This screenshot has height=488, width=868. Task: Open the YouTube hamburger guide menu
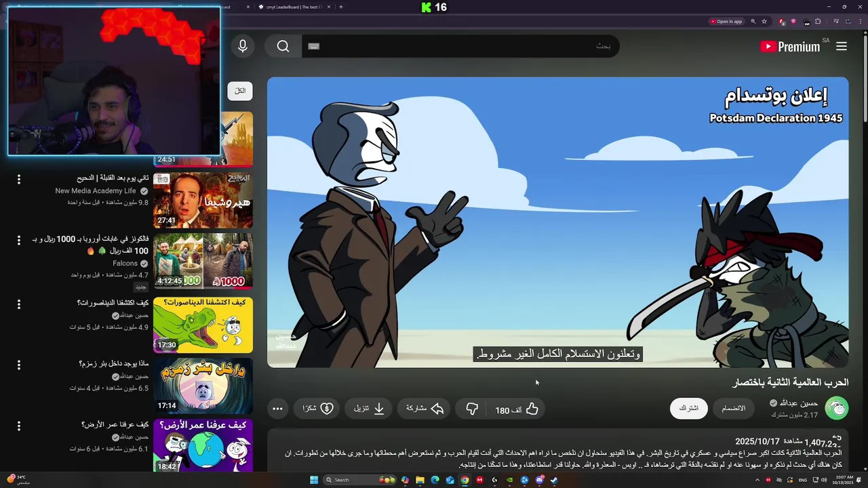(842, 46)
